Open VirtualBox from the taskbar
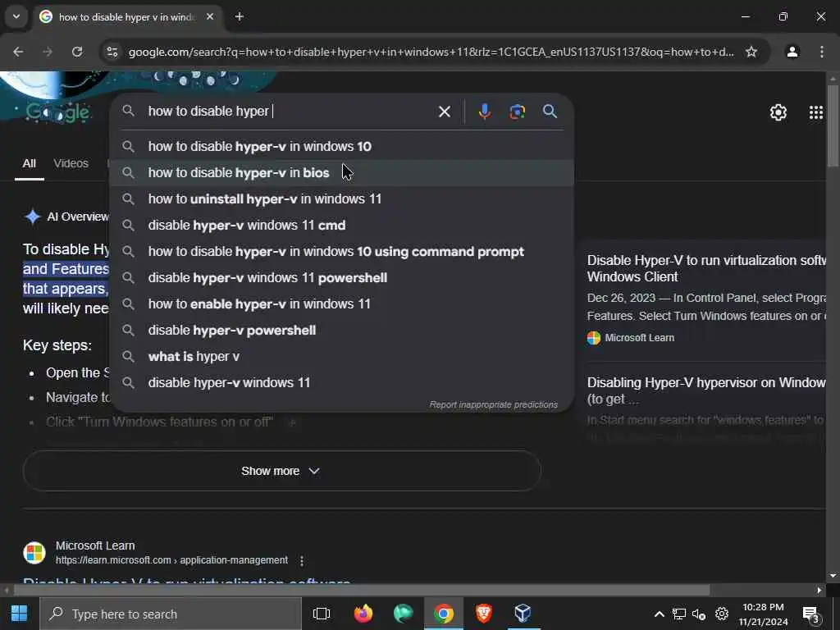 point(523,614)
